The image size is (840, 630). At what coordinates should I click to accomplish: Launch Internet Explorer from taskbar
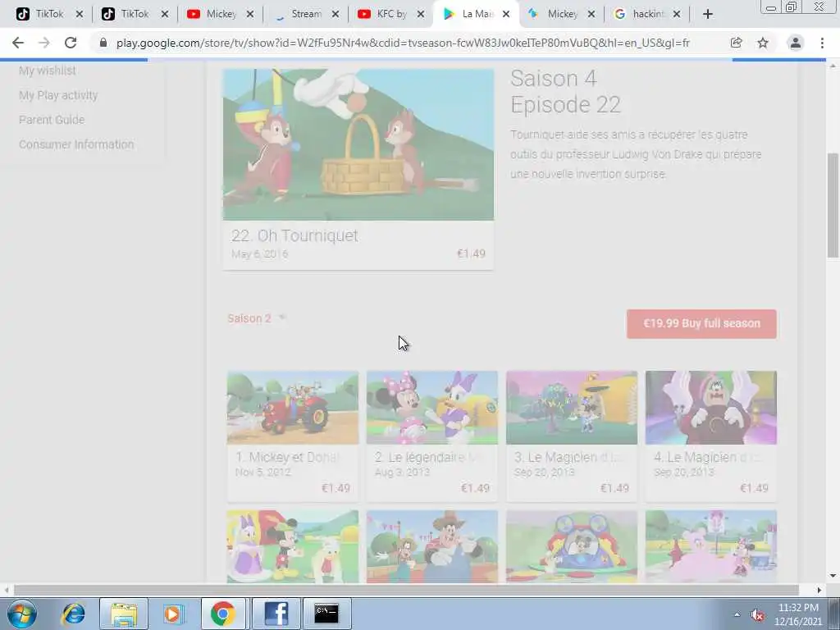pyautogui.click(x=73, y=614)
